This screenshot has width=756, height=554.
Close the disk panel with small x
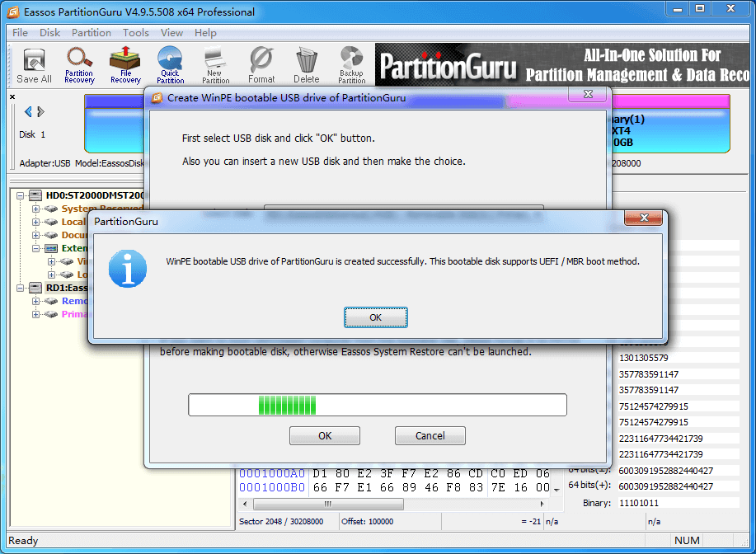pos(12,97)
